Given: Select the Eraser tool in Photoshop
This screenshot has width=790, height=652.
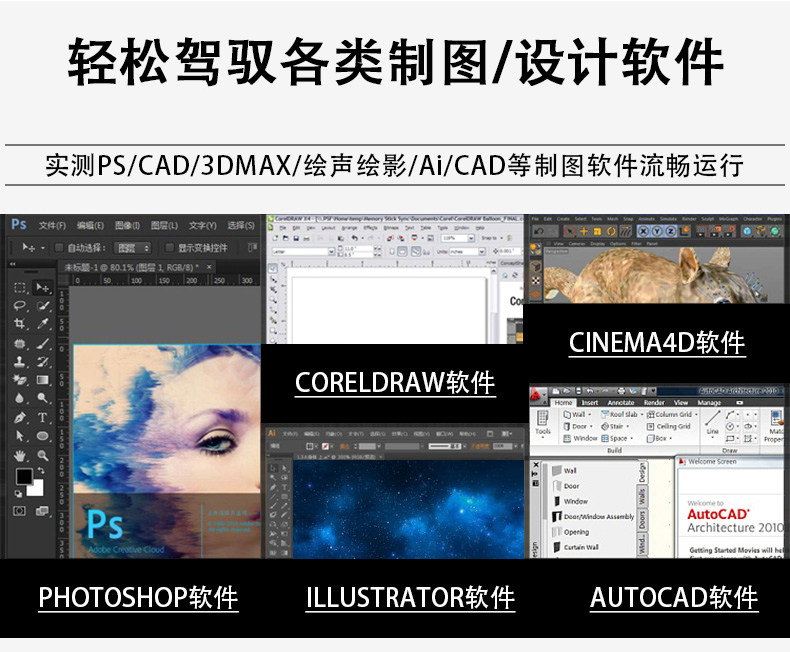Looking at the screenshot, I should (x=20, y=379).
